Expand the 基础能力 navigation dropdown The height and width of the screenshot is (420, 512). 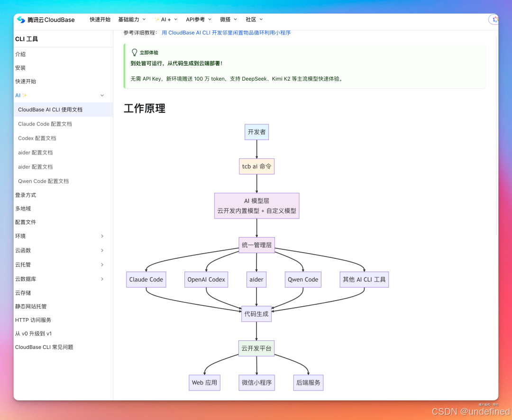[132, 19]
